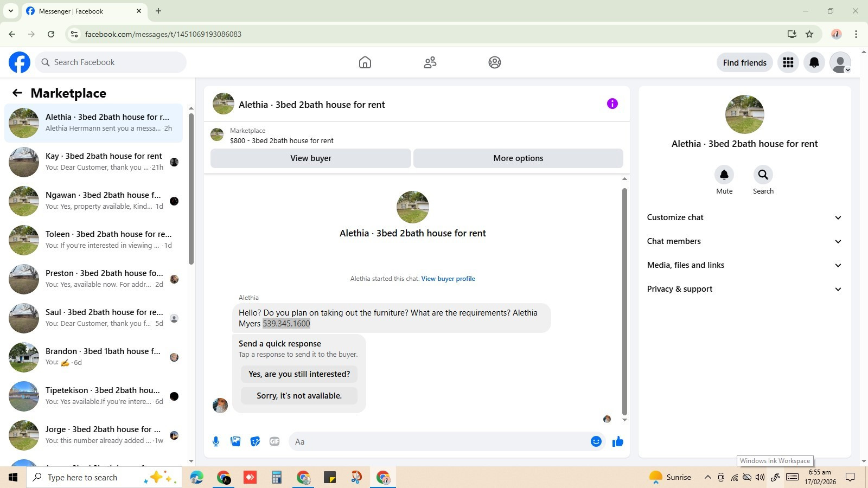Expand the Chat members section
Image resolution: width=868 pixels, height=488 pixels.
744,241
